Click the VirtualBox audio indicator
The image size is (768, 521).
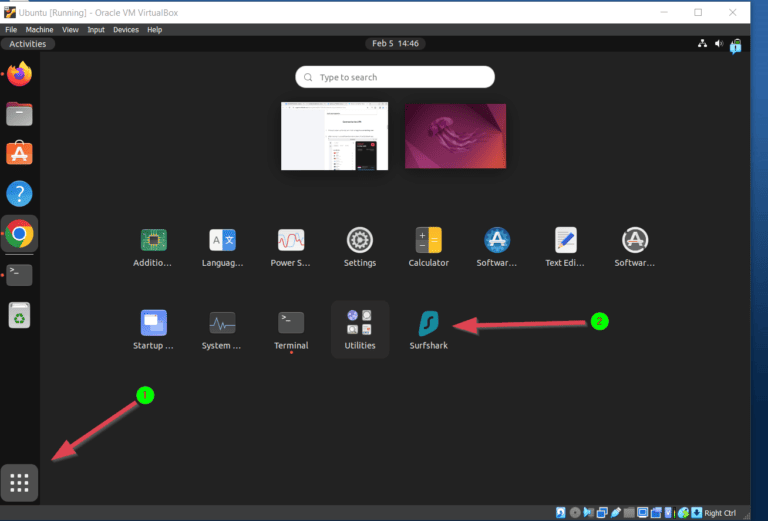tap(588, 513)
